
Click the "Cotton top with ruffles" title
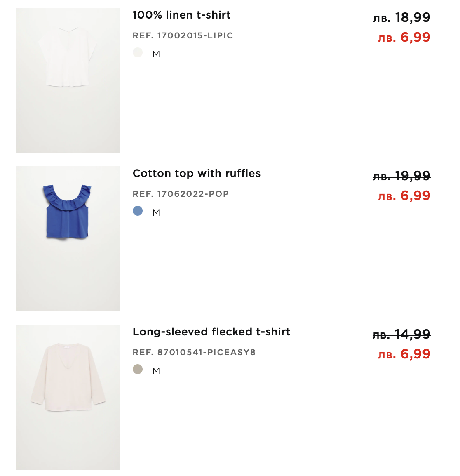(197, 174)
